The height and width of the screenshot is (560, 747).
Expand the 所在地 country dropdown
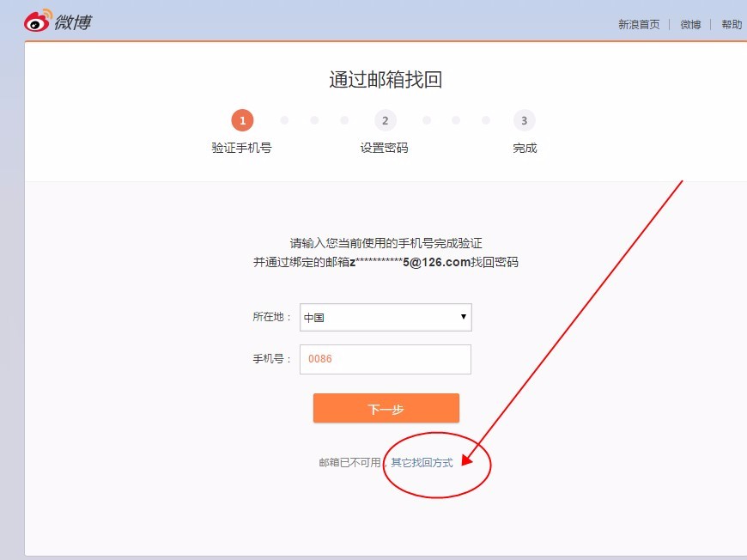point(386,317)
